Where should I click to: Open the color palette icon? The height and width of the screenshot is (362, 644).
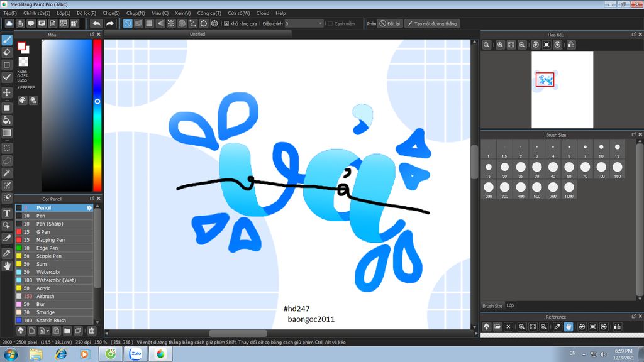[x=23, y=100]
